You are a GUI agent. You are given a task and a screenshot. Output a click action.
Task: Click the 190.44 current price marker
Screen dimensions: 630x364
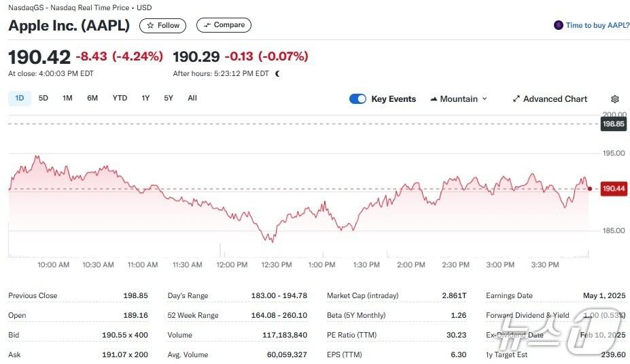point(613,188)
